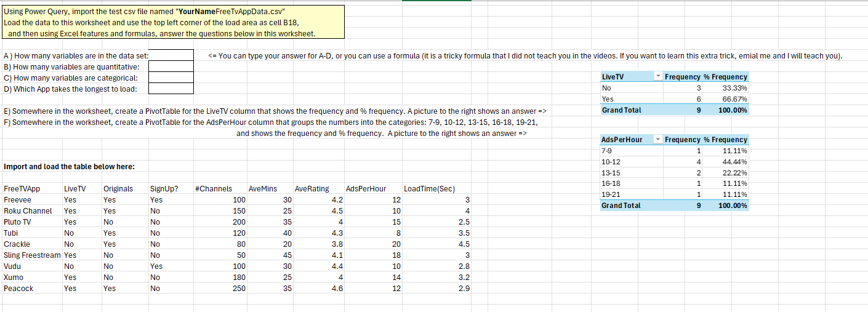Viewport: 868px width, 312px height.
Task: Select Crackle's 20 ads per hour cell
Action: point(374,244)
